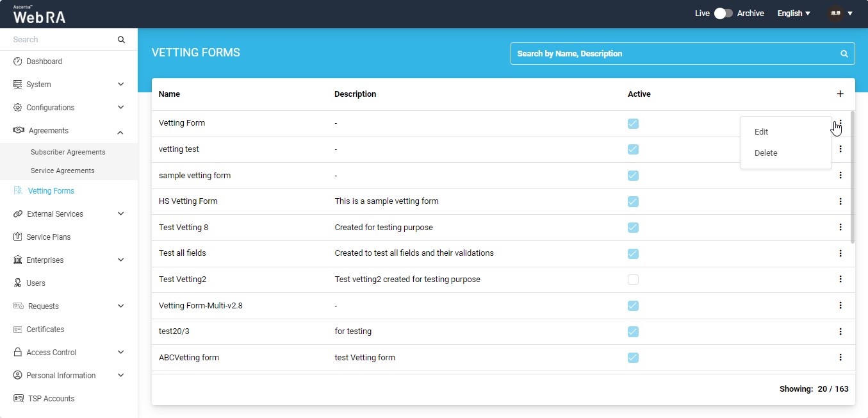Screen dimensions: 868x418
Task: Click the magnifier icon in Vetting Forms search
Action: point(844,54)
